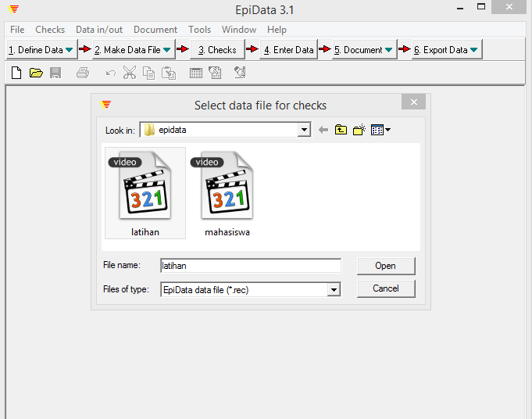Click the 4. Enter Data button
Image resolution: width=532 pixels, height=419 pixels.
(288, 50)
